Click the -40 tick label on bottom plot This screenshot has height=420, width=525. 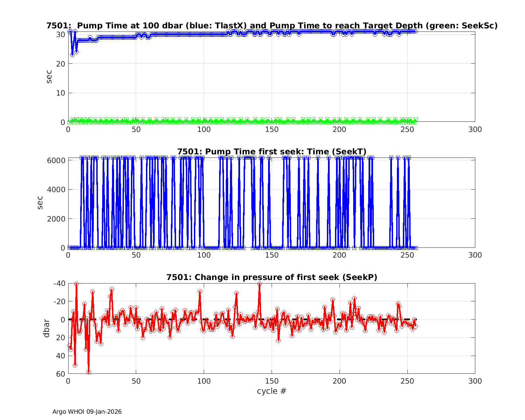pyautogui.click(x=58, y=283)
